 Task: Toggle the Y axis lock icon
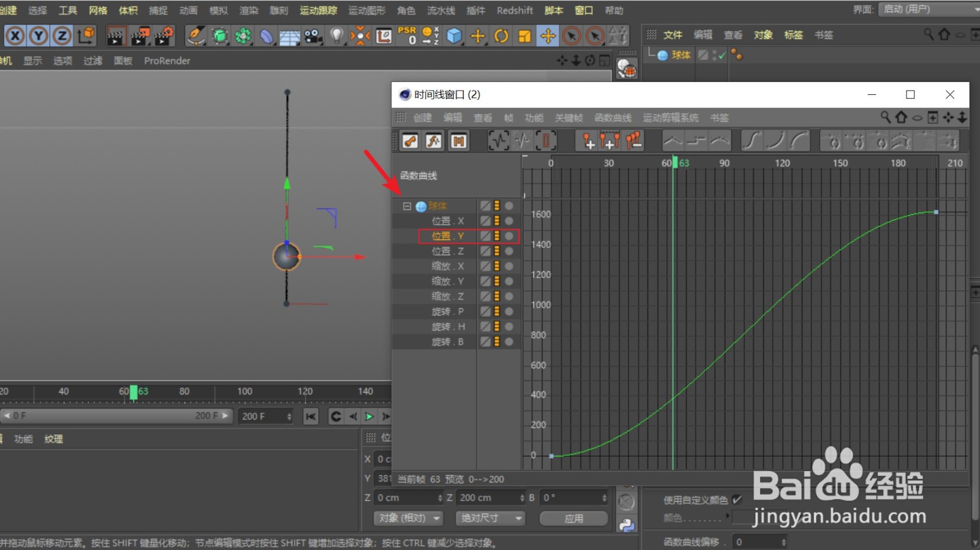point(39,36)
